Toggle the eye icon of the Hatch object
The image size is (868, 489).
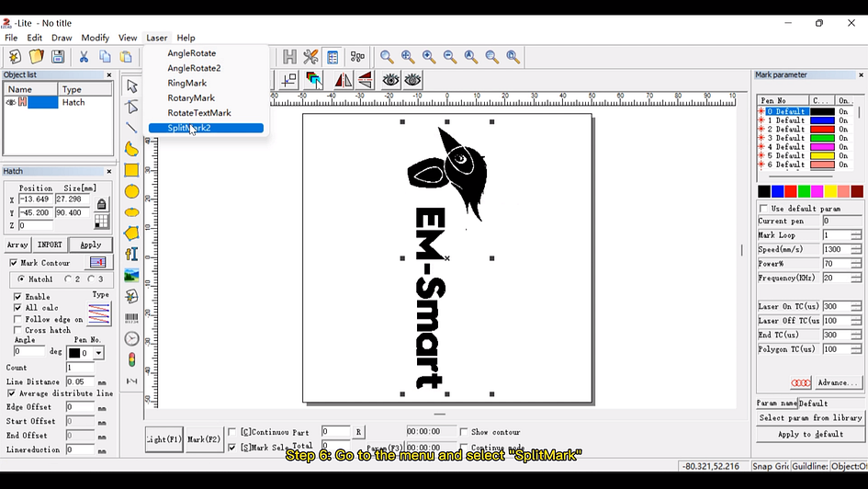(x=10, y=102)
